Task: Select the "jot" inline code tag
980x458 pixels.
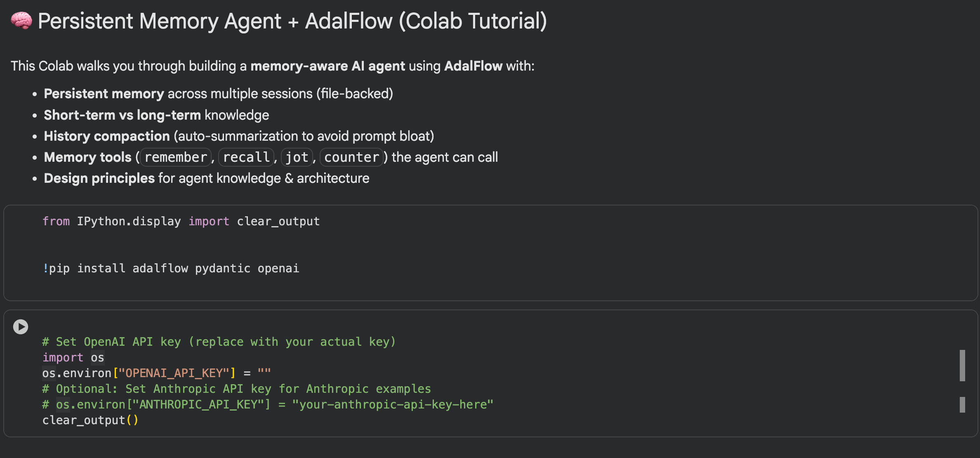Action: (297, 157)
